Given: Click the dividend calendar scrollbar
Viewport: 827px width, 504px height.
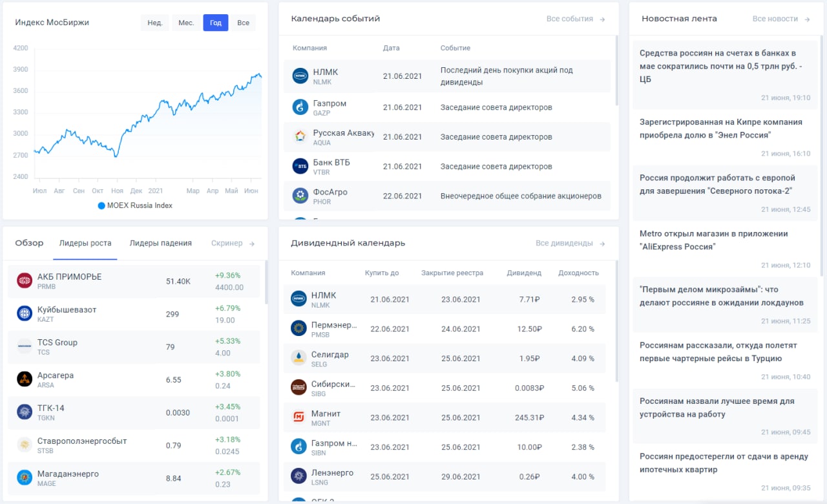Looking at the screenshot, I should point(617,321).
